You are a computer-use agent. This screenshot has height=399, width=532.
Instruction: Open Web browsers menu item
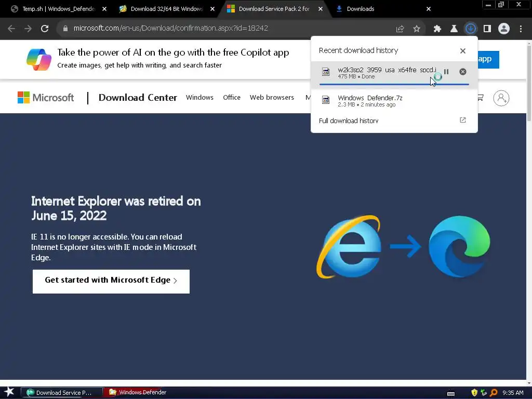click(x=272, y=98)
